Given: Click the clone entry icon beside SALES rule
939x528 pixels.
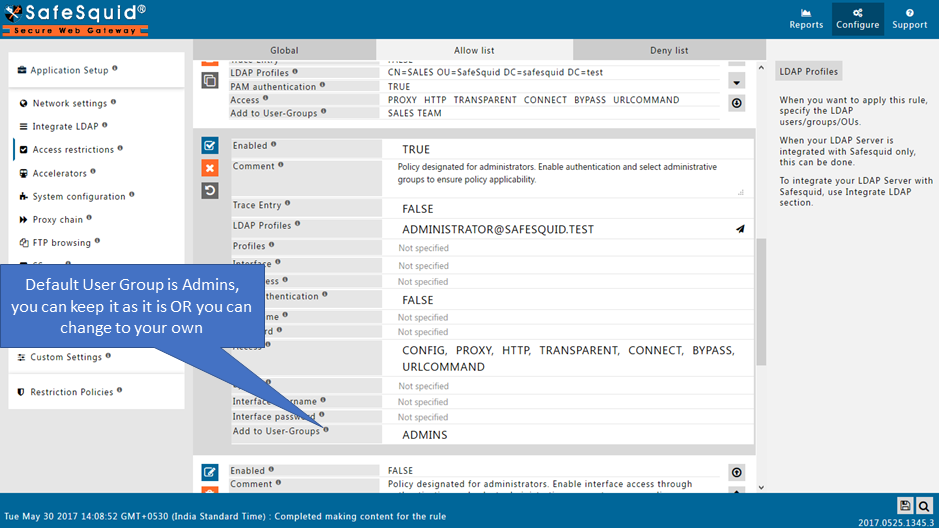Looking at the screenshot, I should (210, 80).
